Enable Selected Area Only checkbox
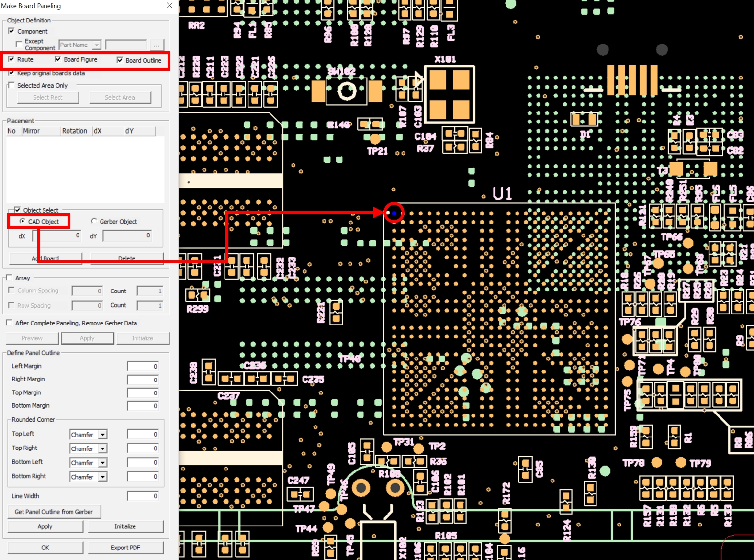 point(11,85)
